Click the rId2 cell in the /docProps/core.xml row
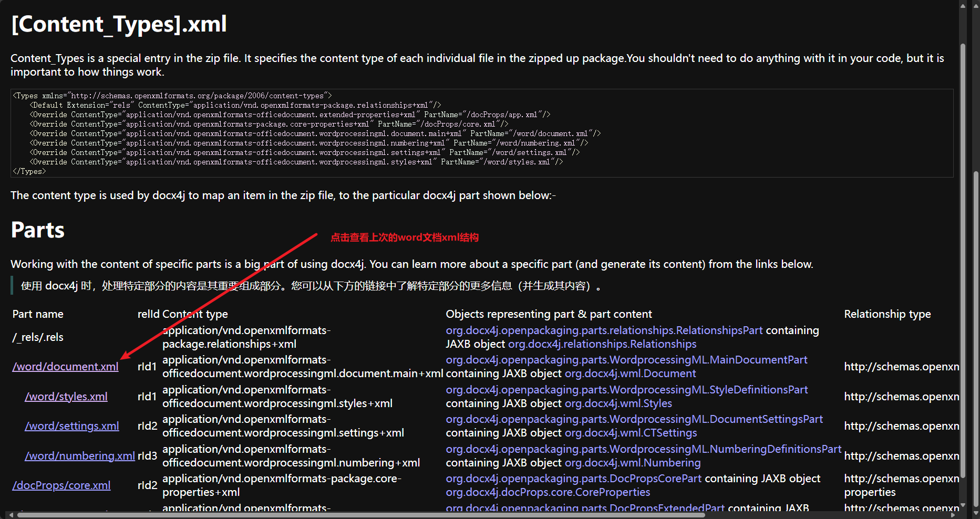The height and width of the screenshot is (519, 980). click(x=148, y=485)
